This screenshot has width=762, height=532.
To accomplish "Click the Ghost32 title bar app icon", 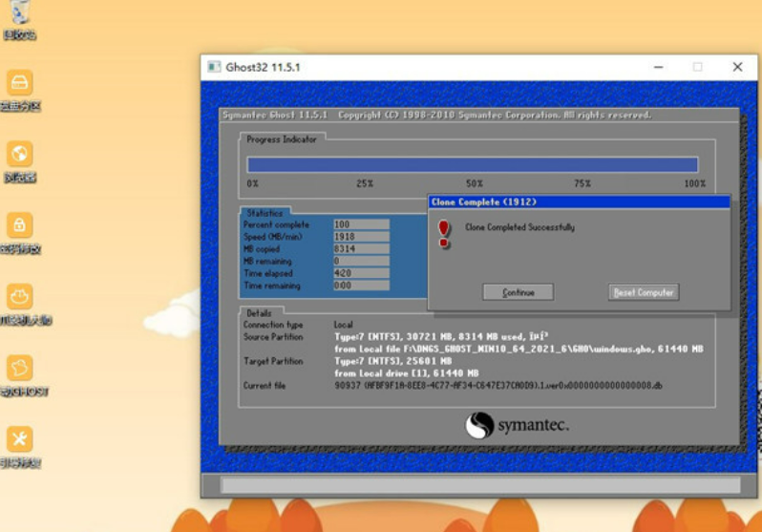I will (x=214, y=67).
